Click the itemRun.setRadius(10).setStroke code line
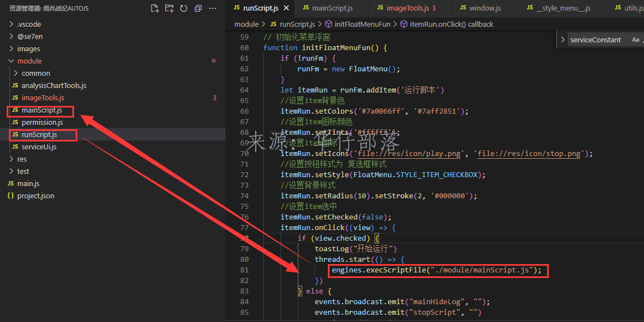Screen dimensions: 644x322 [378, 196]
